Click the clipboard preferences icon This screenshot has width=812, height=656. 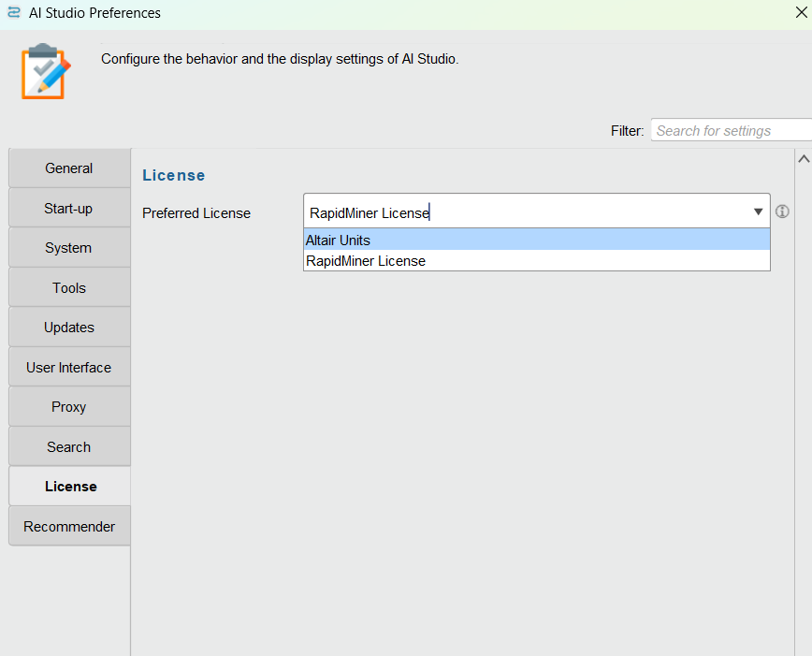tap(46, 71)
